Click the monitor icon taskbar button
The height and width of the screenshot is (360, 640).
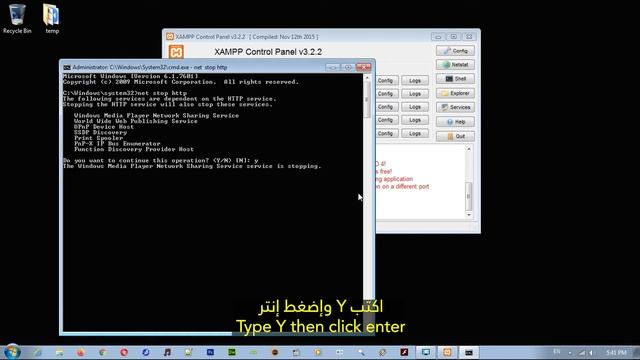(426, 352)
